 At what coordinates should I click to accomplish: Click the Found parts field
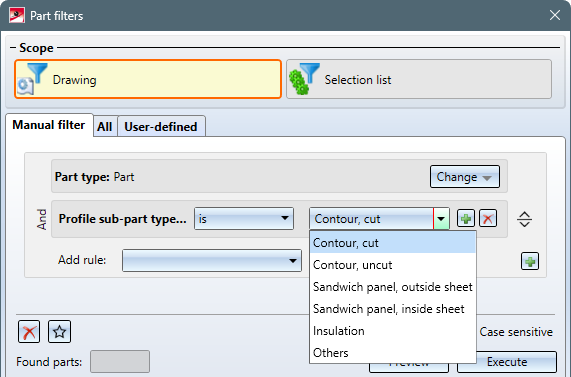(120, 361)
